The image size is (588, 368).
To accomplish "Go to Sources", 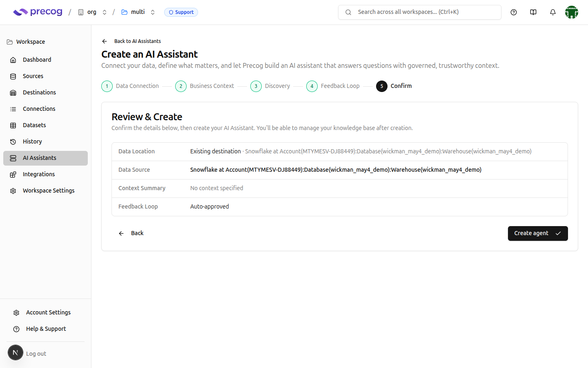I will [x=45, y=76].
